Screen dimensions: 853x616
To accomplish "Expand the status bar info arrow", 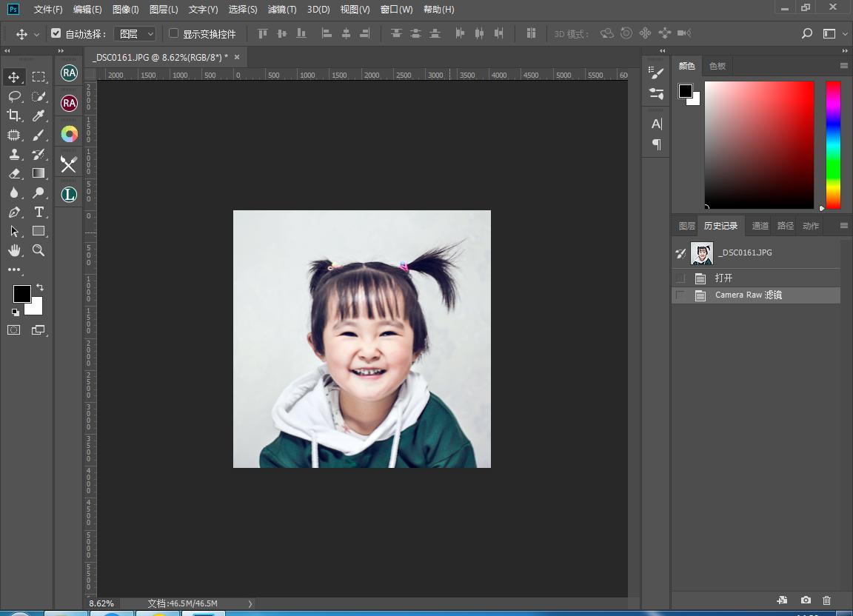I will tap(250, 603).
